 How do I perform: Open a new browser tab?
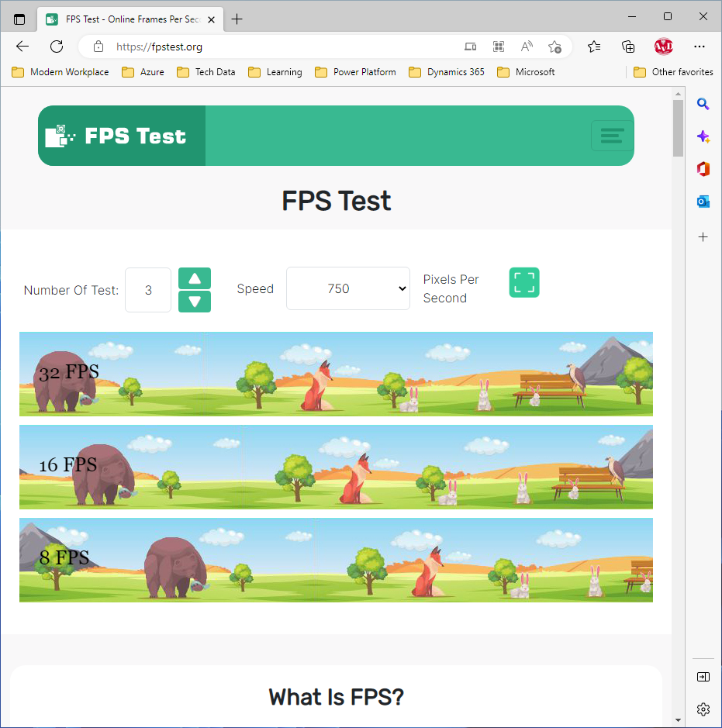pos(237,19)
